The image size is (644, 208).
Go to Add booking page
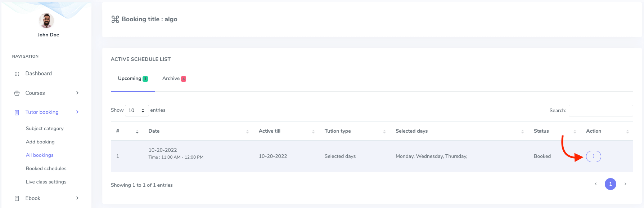click(40, 142)
